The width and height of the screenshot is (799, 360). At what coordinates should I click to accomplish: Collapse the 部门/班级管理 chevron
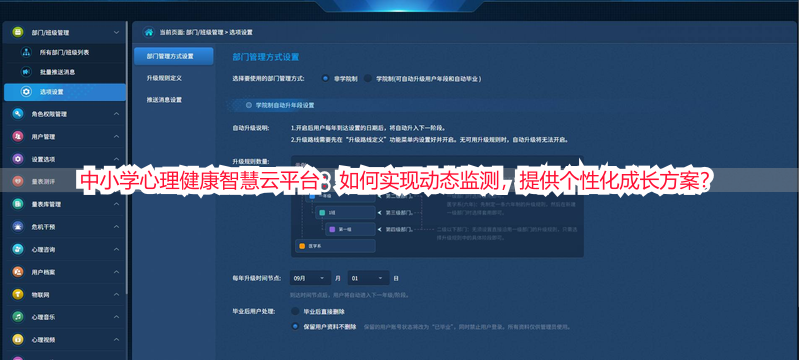tap(116, 32)
